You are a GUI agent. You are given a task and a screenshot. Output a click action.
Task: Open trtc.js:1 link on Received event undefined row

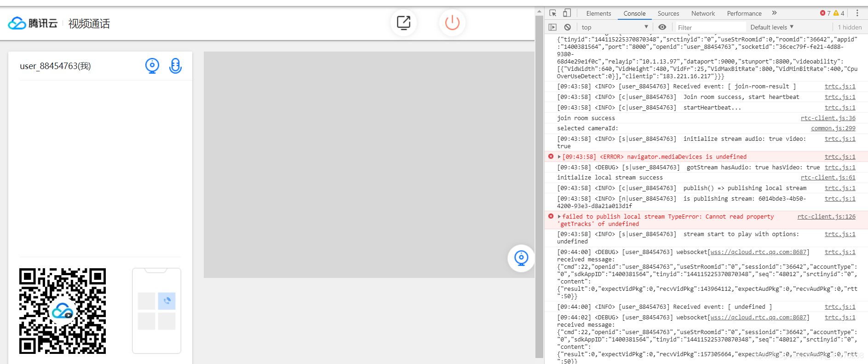(x=840, y=307)
